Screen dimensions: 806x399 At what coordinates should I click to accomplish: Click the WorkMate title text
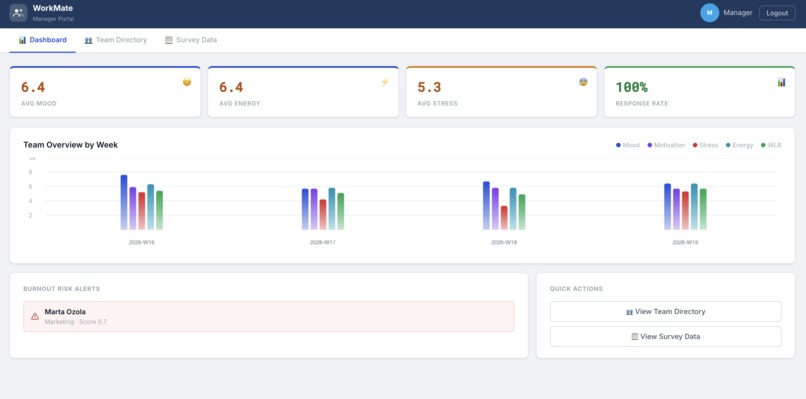(x=53, y=8)
